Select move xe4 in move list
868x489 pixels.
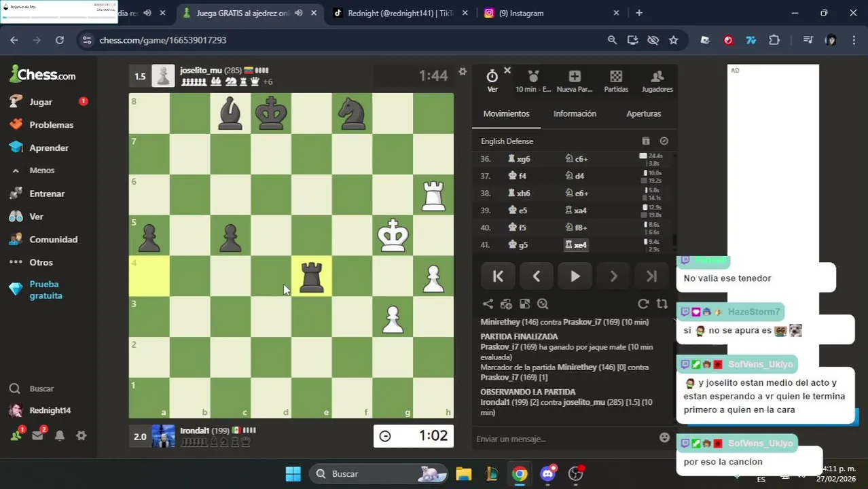click(576, 245)
